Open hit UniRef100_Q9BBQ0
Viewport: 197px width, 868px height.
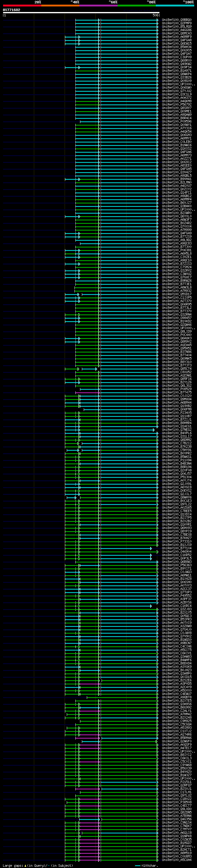point(177,20)
